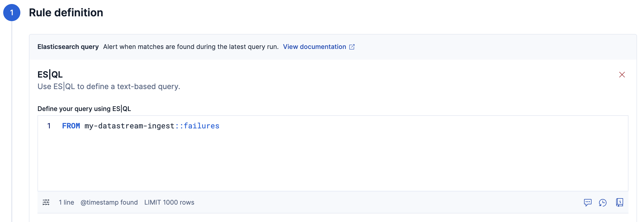Image resolution: width=644 pixels, height=222 pixels.
Task: Click inside the ES|QL query editor empty area
Action: click(x=321, y=160)
